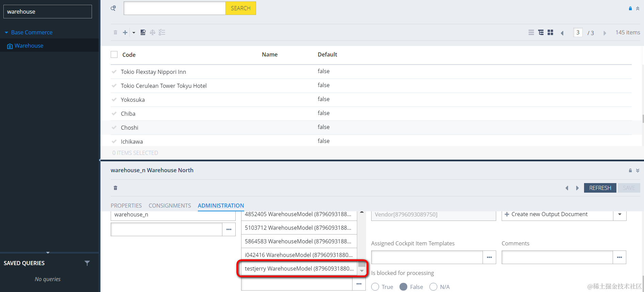Open the PROPERTIES tab
The width and height of the screenshot is (644, 292).
126,206
